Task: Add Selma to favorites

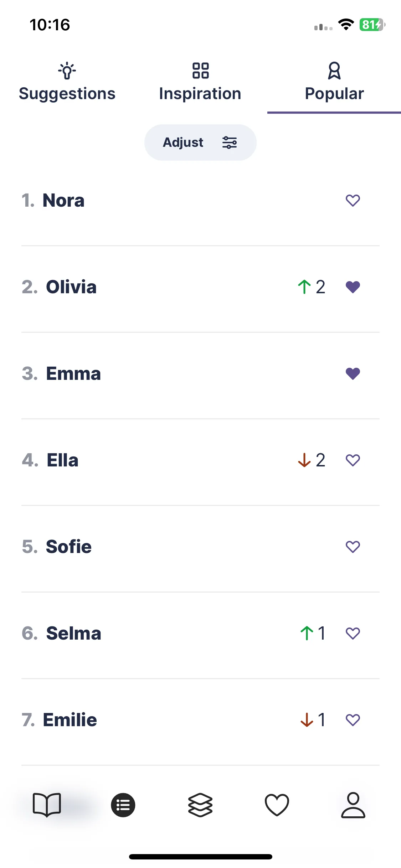Action: point(353,633)
